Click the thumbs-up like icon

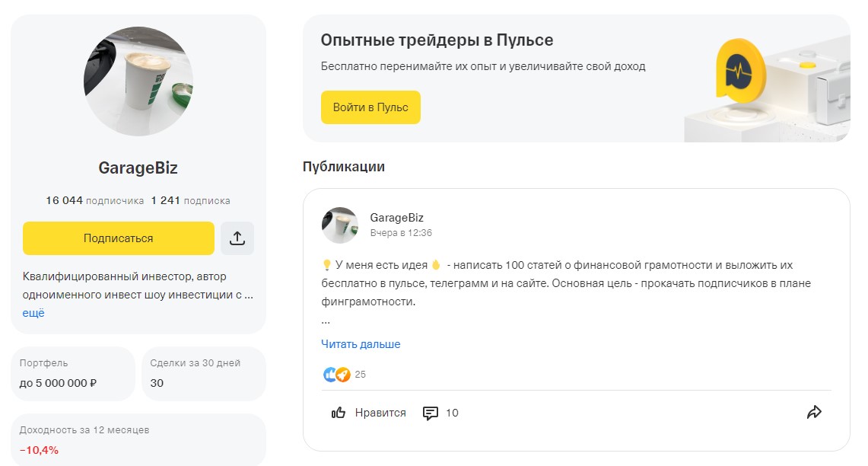(339, 413)
